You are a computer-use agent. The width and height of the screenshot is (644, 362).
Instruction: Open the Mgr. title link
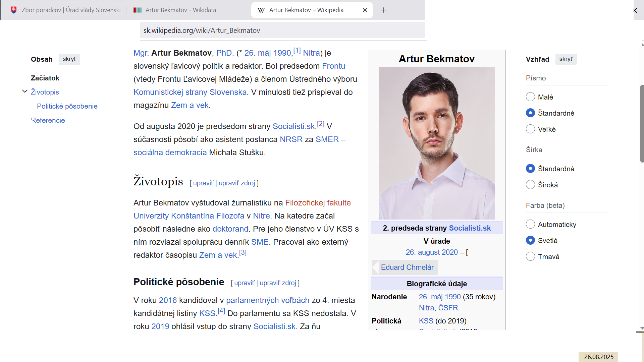[141, 53]
